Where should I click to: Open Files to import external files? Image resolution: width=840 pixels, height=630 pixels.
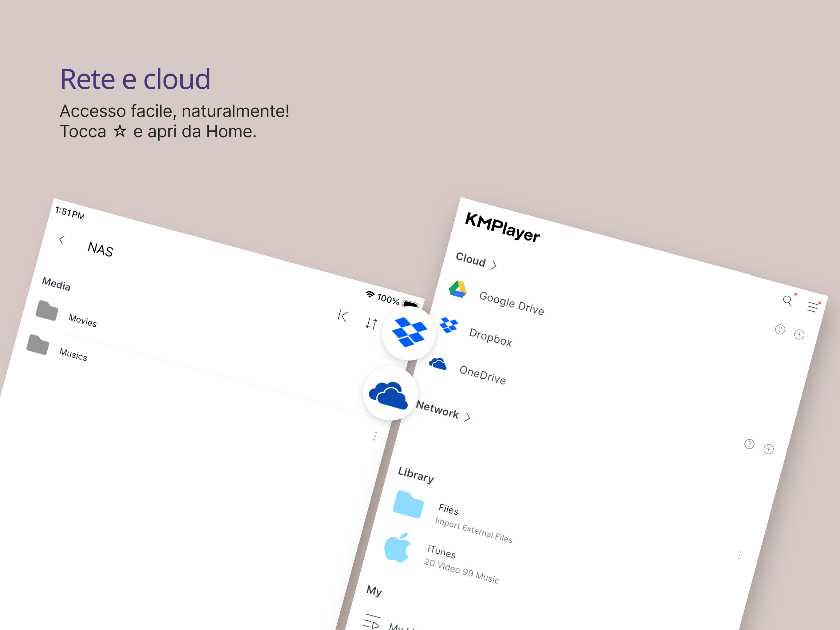point(449,509)
